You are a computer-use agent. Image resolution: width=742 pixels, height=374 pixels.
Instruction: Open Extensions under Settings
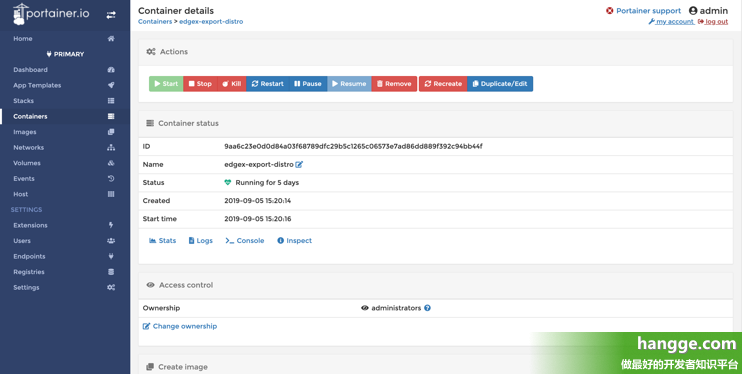(30, 225)
